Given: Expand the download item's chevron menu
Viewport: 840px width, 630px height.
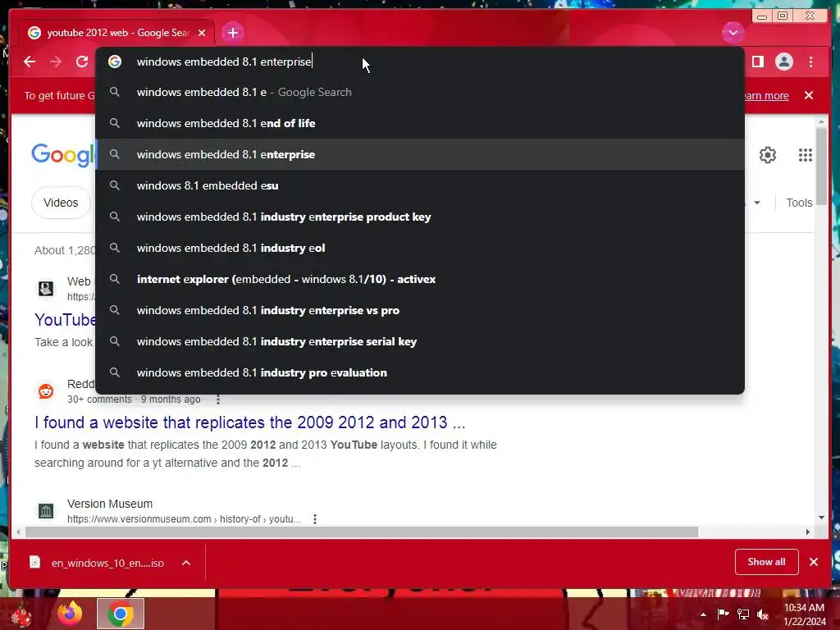Looking at the screenshot, I should tap(186, 563).
